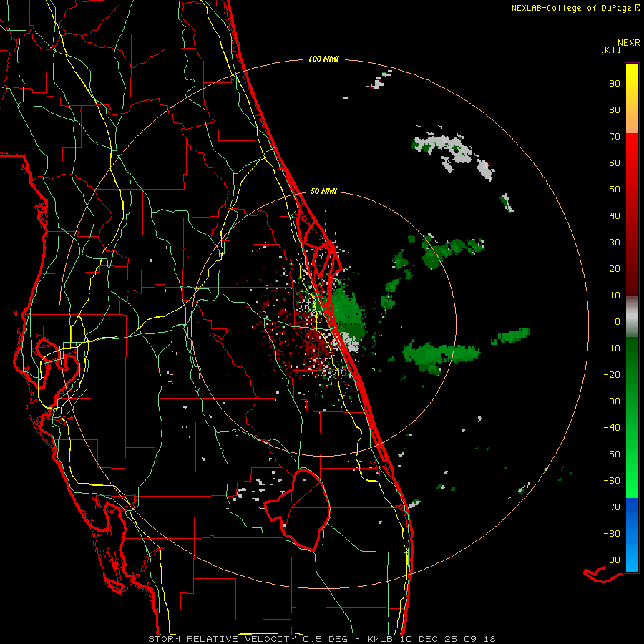Viewport: 644px width, 644px height.
Task: Click the -80 value on velocity scale
Action: coord(612,534)
